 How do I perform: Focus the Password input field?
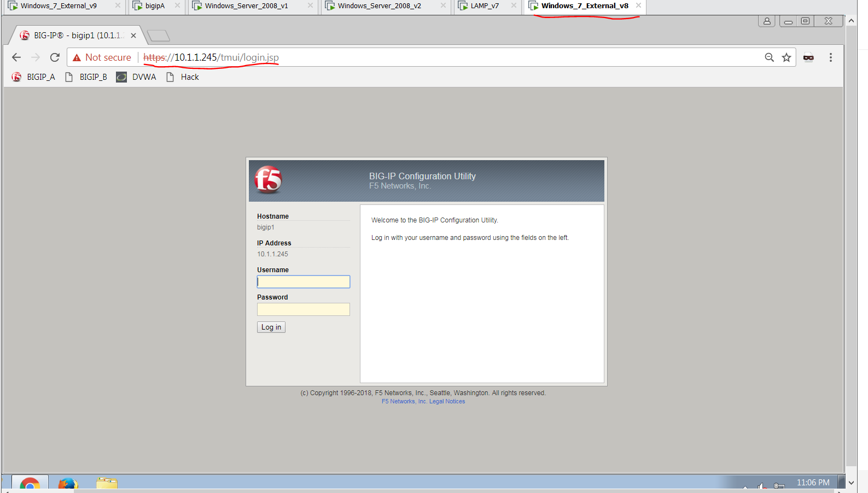point(304,309)
